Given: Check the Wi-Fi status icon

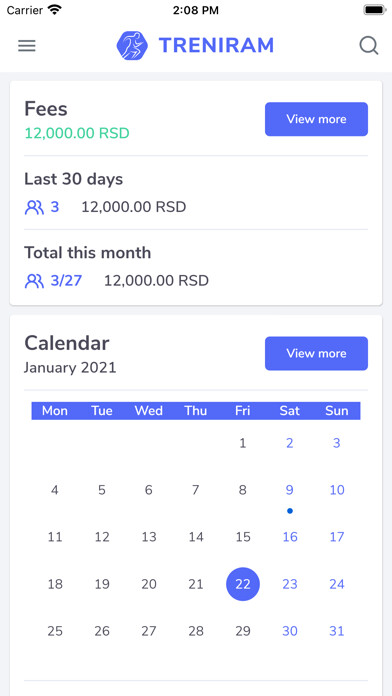Looking at the screenshot, I should (55, 10).
